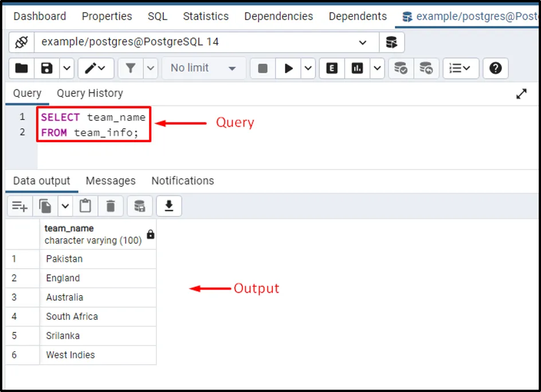Viewport: 541px width, 392px height.
Task: Click the Add row icon in results
Action: click(20, 206)
